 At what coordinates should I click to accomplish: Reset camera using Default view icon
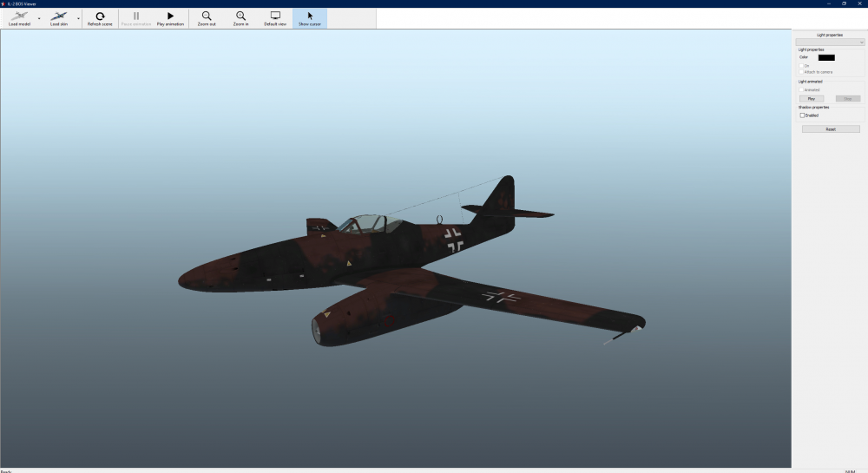(x=275, y=16)
